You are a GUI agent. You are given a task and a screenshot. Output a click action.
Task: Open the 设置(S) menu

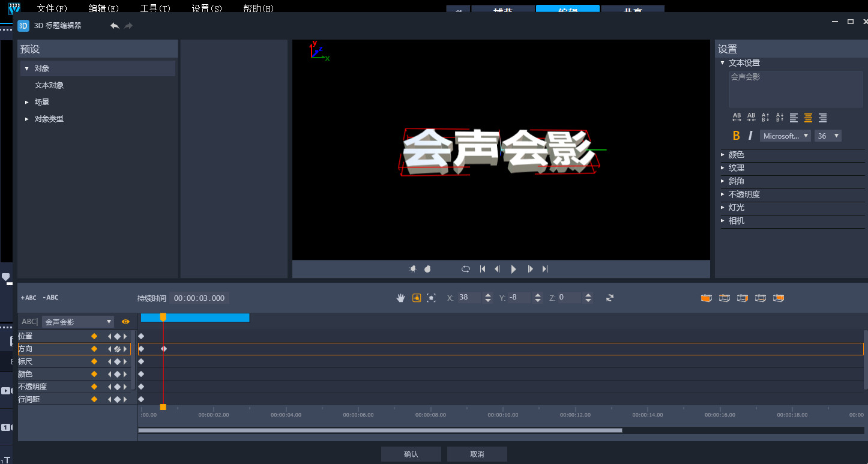(207, 8)
